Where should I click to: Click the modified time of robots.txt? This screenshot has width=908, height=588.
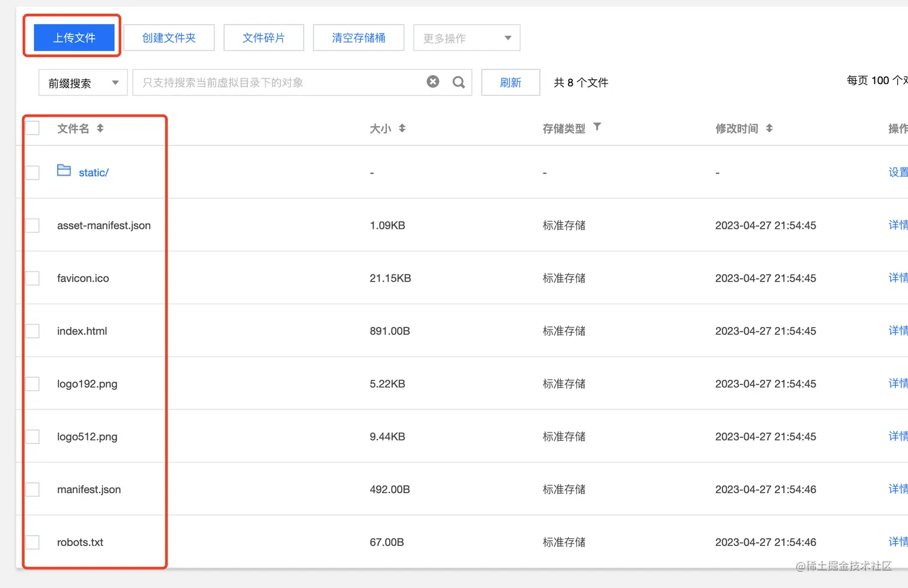pos(766,542)
